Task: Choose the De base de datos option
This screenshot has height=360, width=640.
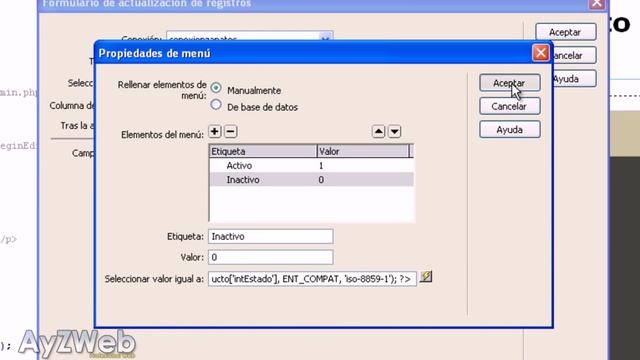Action: 216,105
